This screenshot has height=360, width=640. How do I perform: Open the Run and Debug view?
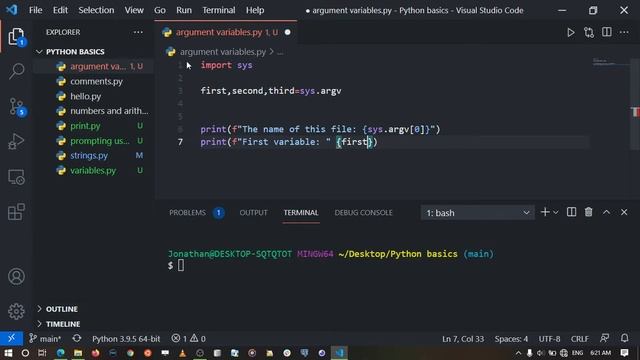[x=16, y=142]
